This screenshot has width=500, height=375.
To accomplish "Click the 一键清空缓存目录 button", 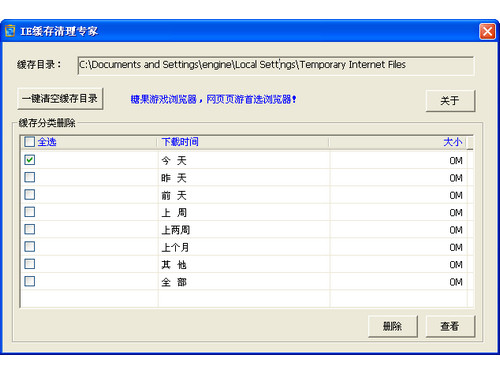I will [60, 99].
